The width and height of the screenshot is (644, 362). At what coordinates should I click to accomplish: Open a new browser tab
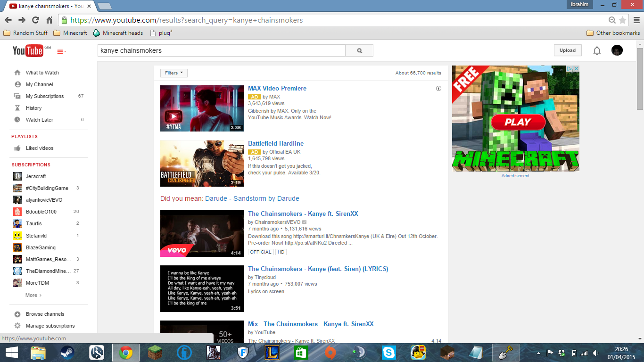tap(104, 6)
